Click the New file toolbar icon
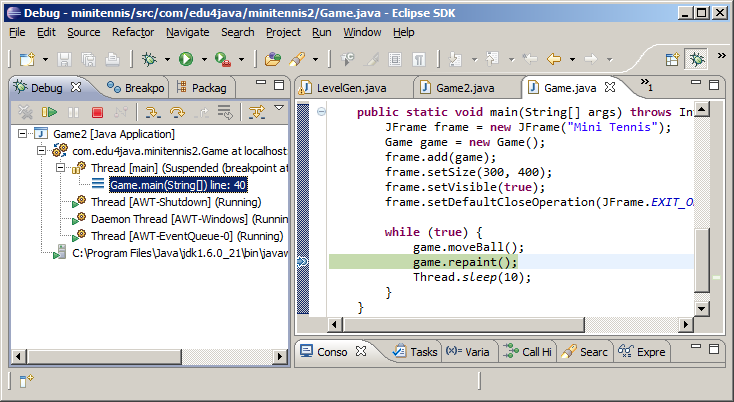The height and width of the screenshot is (402, 734). [27, 59]
